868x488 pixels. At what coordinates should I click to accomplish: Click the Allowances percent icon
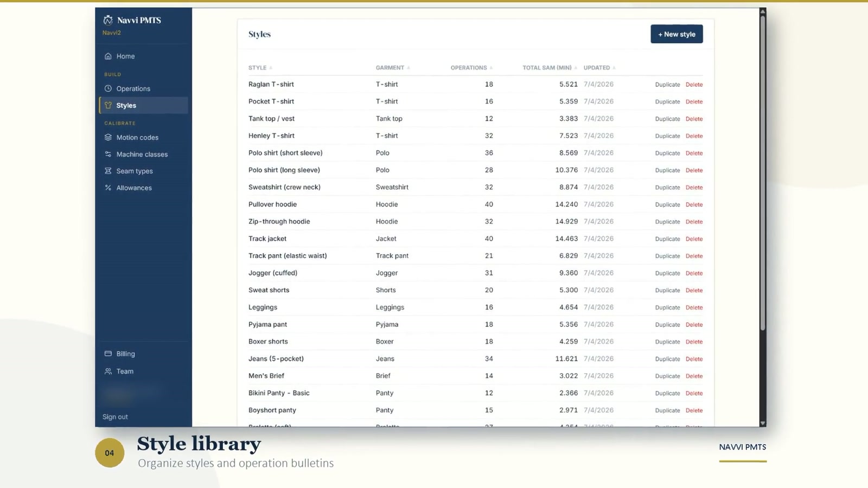coord(108,188)
